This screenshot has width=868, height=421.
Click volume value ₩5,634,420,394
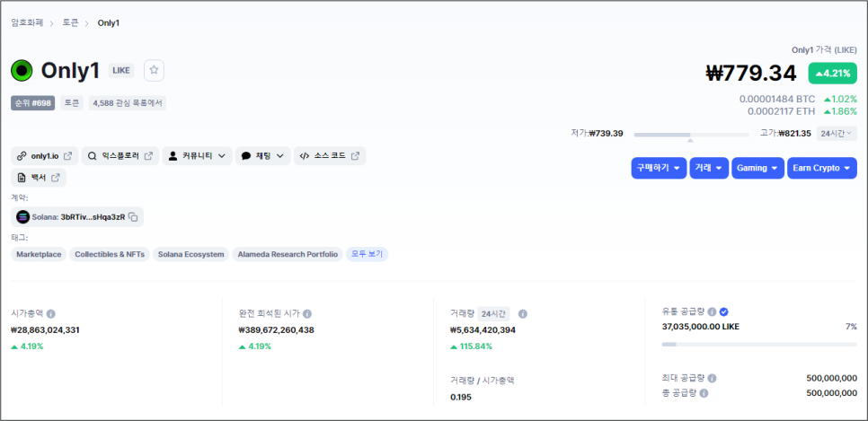483,329
